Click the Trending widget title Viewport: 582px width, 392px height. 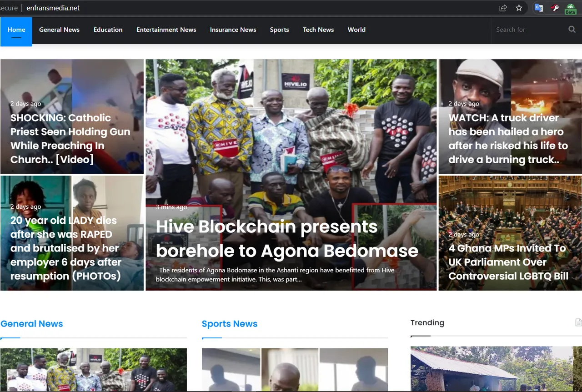coord(427,322)
